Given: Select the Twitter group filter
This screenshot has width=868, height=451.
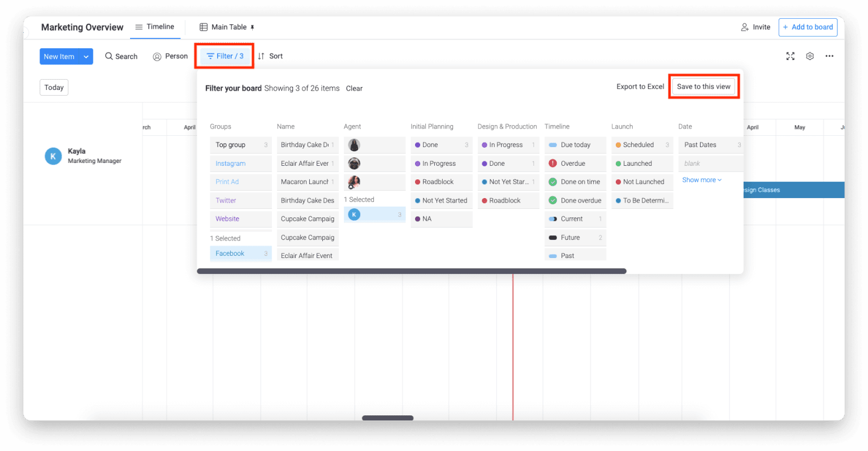Looking at the screenshot, I should point(241,200).
